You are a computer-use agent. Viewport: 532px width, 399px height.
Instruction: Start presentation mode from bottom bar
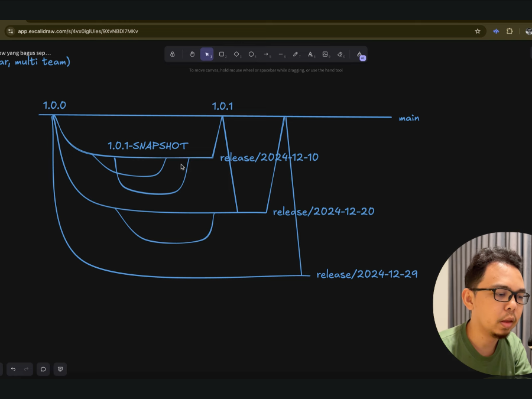(x=60, y=369)
